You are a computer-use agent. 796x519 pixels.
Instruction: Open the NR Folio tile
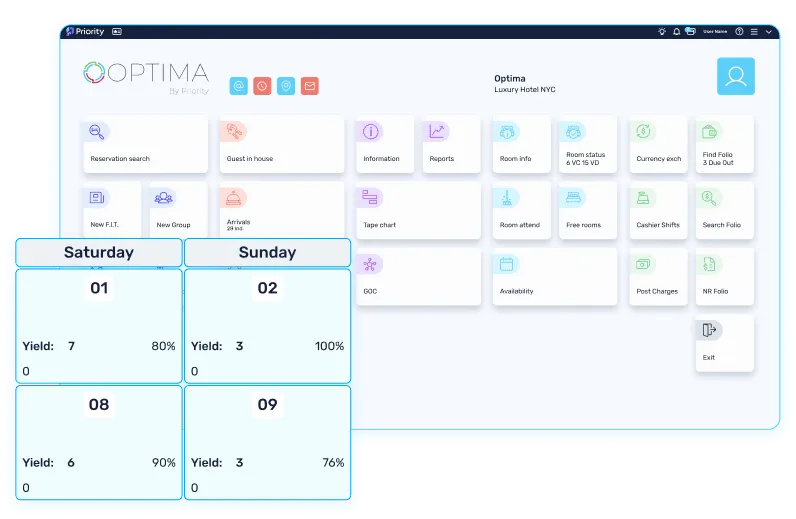click(x=724, y=277)
